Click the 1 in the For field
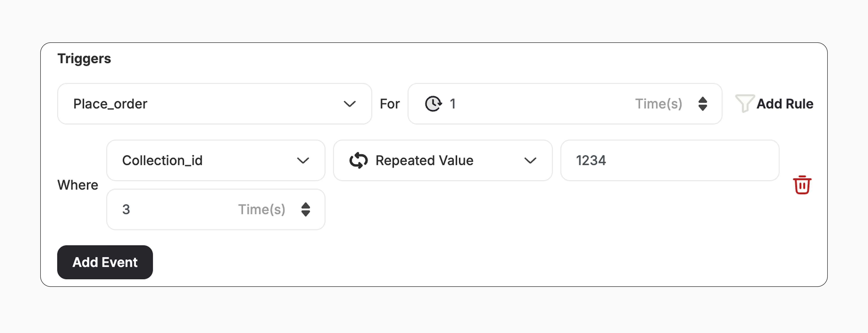Screen dimensions: 868x333 [x=453, y=104]
